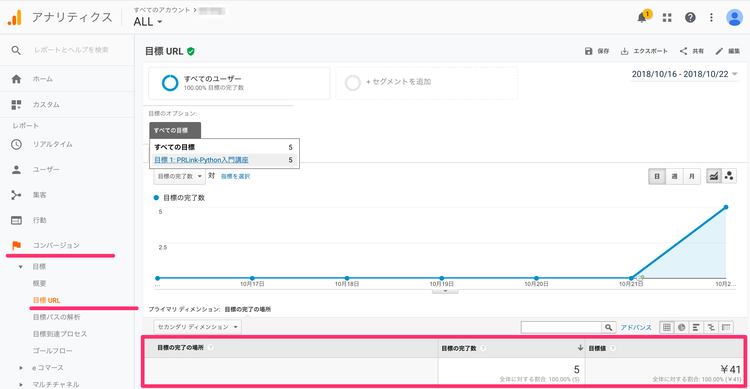Select the すべての目標 tab
The width and height of the screenshot is (750, 389).
(175, 130)
